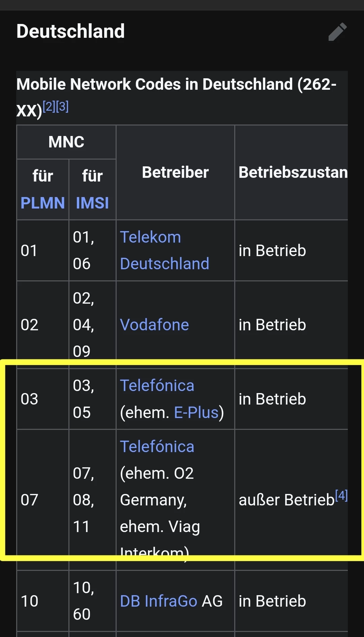
Task: Tap the Deutschland section heading
Action: pos(70,31)
